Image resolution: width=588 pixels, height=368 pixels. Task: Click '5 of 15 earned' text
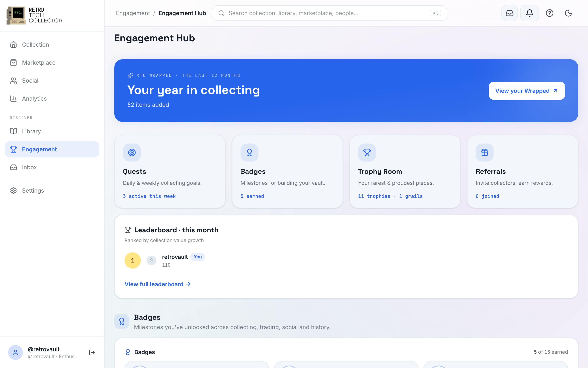pyautogui.click(x=551, y=352)
